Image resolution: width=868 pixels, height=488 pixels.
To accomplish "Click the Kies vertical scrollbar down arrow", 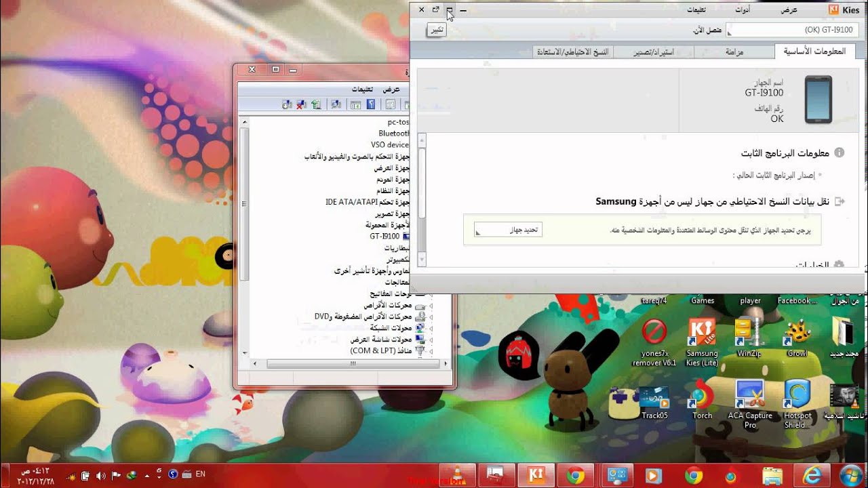I will pyautogui.click(x=421, y=260).
